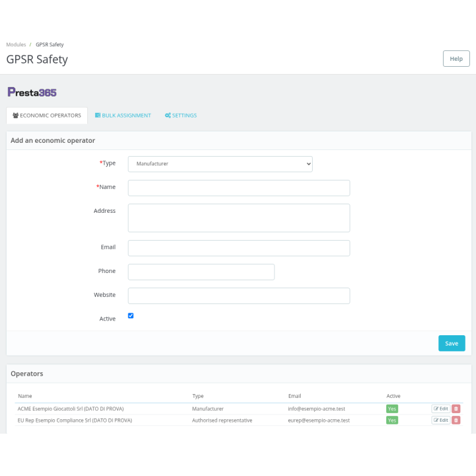The height and width of the screenshot is (476, 476).
Task: Click the Type column header
Action: pos(198,396)
